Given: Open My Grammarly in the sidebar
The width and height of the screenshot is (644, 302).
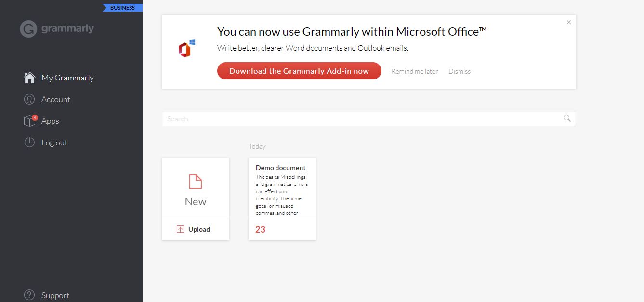Looking at the screenshot, I should tap(67, 78).
